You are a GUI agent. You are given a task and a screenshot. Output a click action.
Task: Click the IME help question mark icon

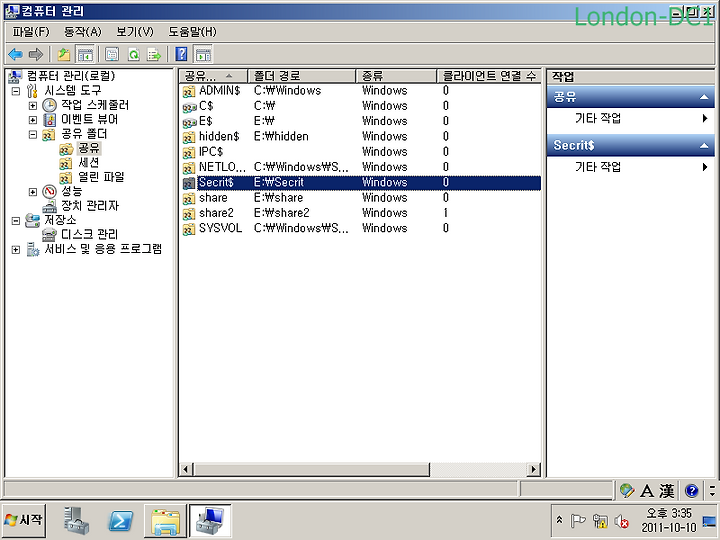click(x=692, y=490)
